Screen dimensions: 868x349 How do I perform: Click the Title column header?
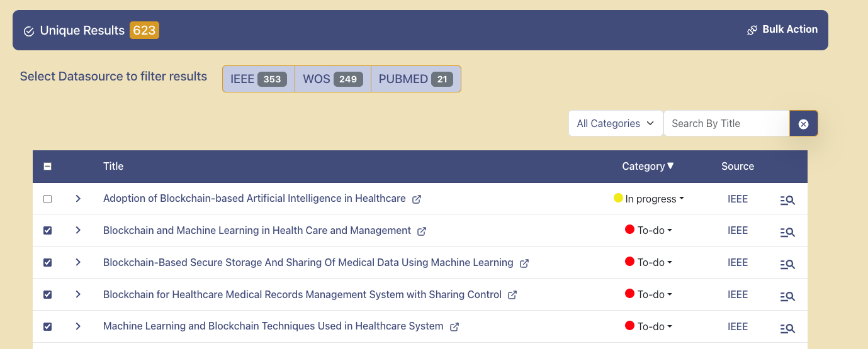coord(113,167)
